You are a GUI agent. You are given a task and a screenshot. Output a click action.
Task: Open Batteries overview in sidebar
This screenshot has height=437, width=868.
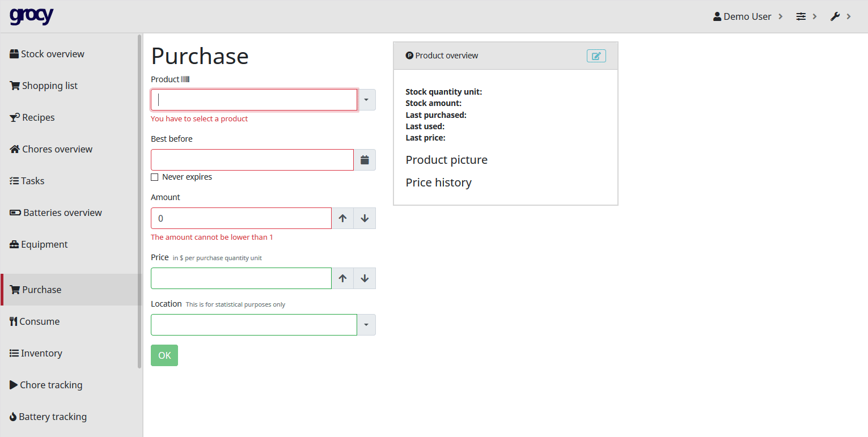62,213
